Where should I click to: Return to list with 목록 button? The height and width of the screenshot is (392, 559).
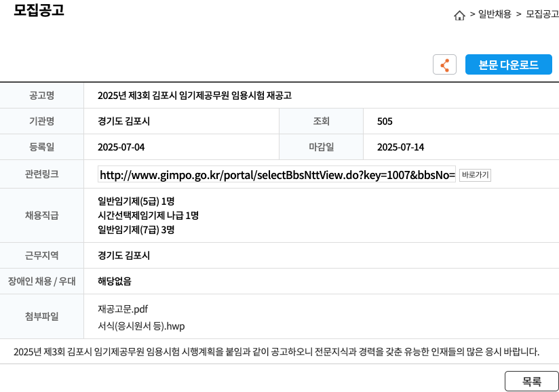click(x=532, y=381)
